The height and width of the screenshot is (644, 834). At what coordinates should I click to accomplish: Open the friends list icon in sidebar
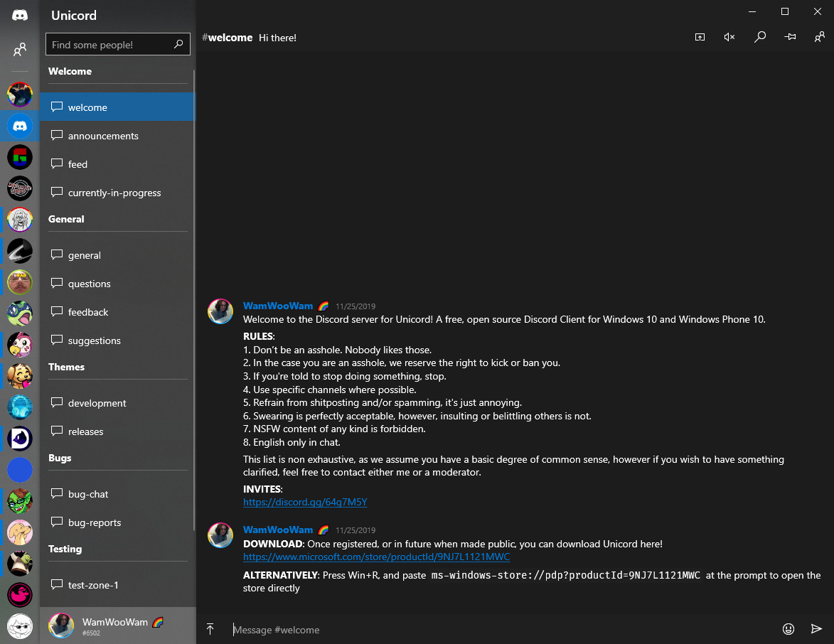tap(20, 50)
